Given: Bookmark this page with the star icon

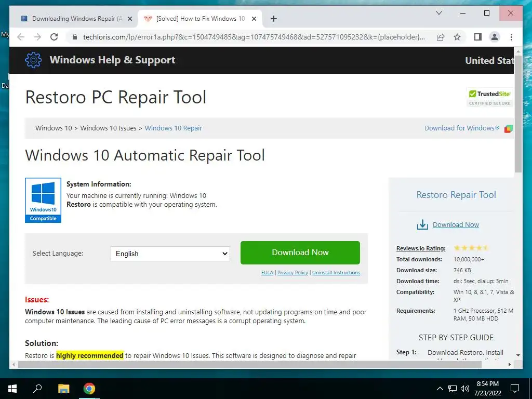Looking at the screenshot, I should [457, 37].
